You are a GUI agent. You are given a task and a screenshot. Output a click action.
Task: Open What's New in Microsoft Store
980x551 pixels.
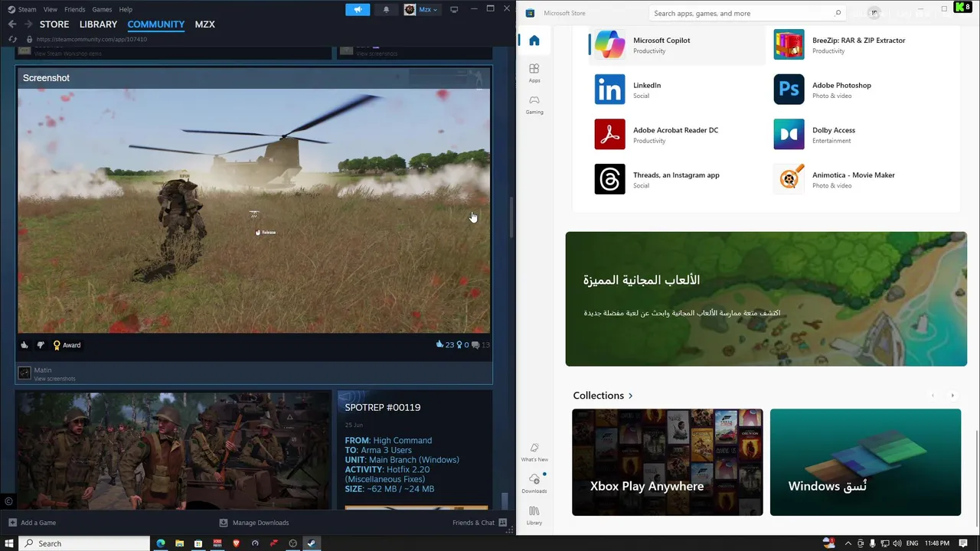coord(534,452)
